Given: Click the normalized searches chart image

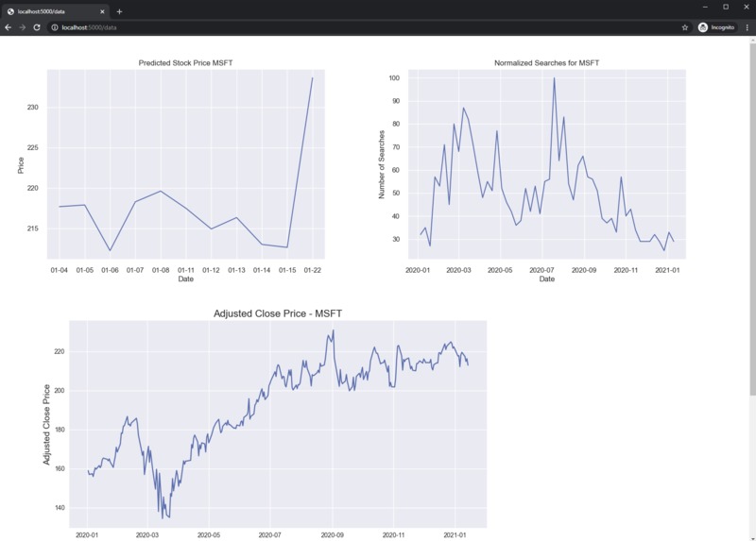Looking at the screenshot, I should pos(547,163).
